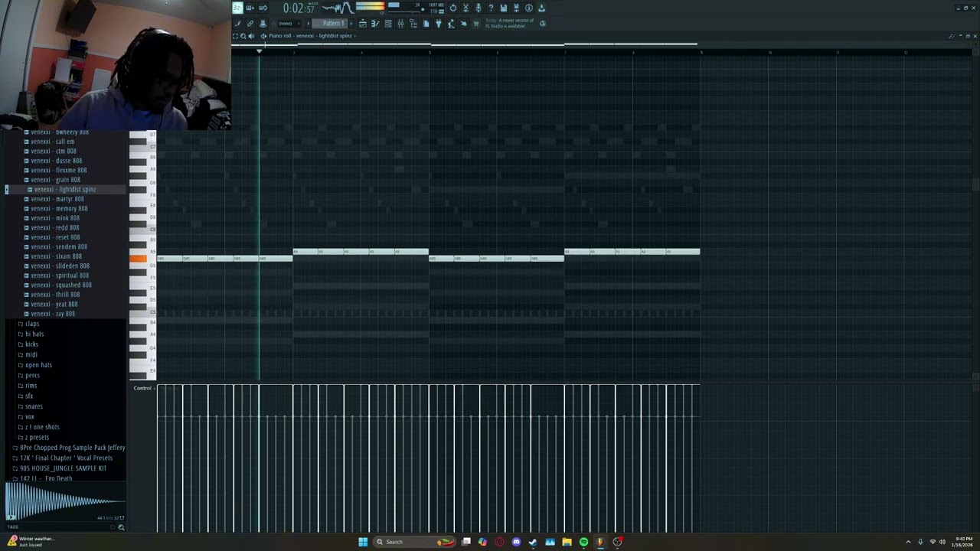Select venexxi - martyr 808 sample
The image size is (980, 551).
tap(57, 199)
